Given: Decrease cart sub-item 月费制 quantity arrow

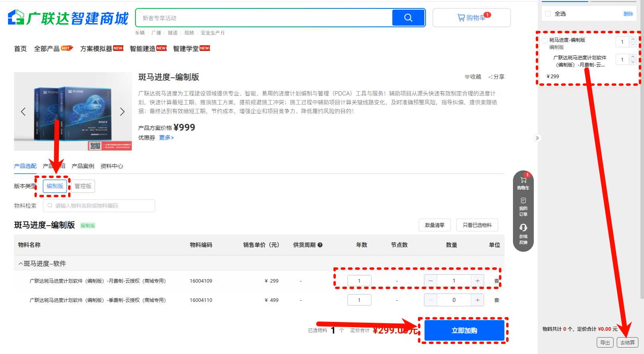Looking at the screenshot, I should (633, 62).
